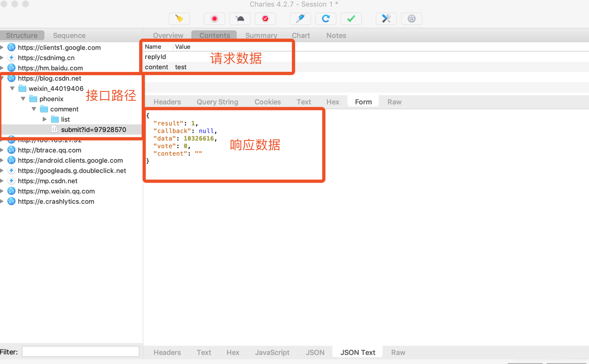Click the weixin_44019406 folder icon

click(x=22, y=89)
